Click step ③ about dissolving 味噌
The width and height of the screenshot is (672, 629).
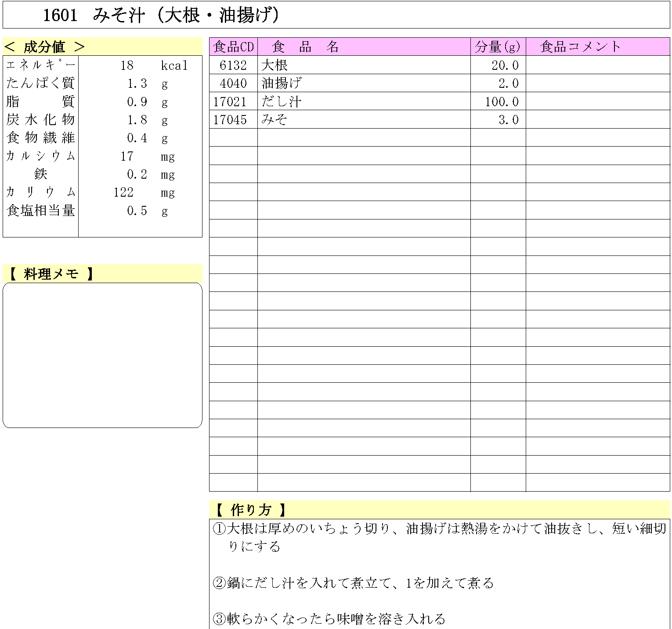(x=329, y=619)
